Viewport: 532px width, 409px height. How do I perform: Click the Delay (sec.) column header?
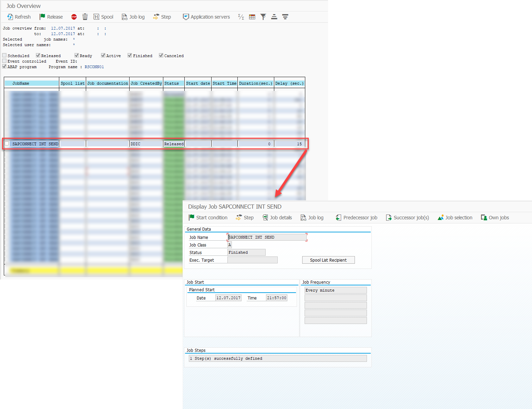click(289, 83)
